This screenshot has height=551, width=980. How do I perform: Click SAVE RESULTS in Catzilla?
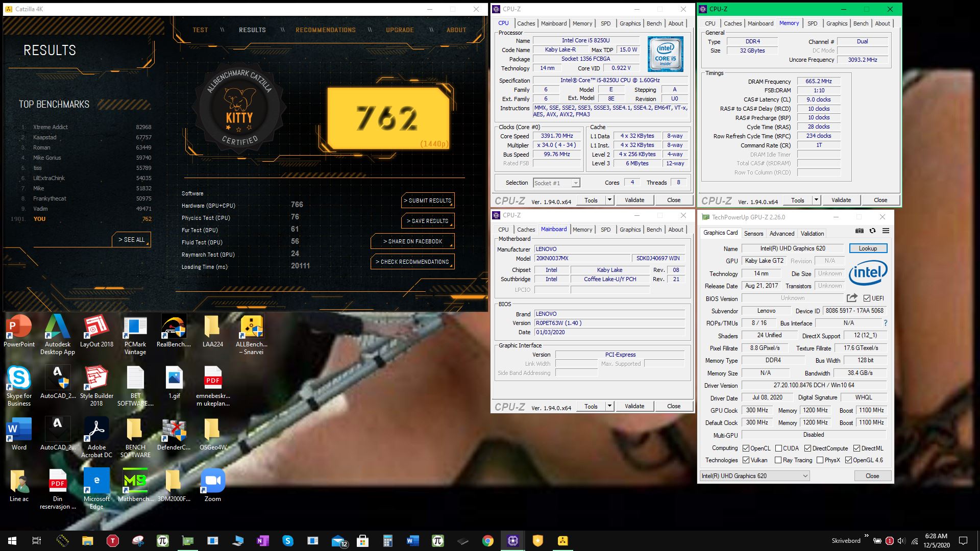click(428, 221)
